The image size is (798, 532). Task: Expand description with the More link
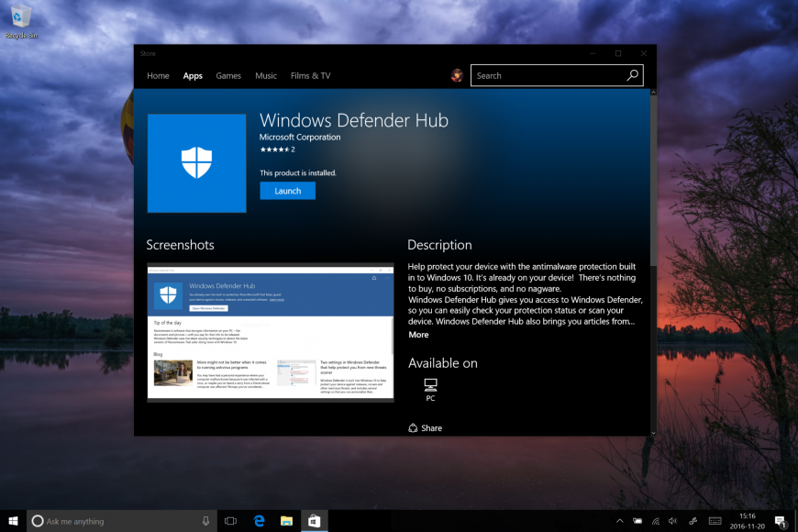point(418,335)
